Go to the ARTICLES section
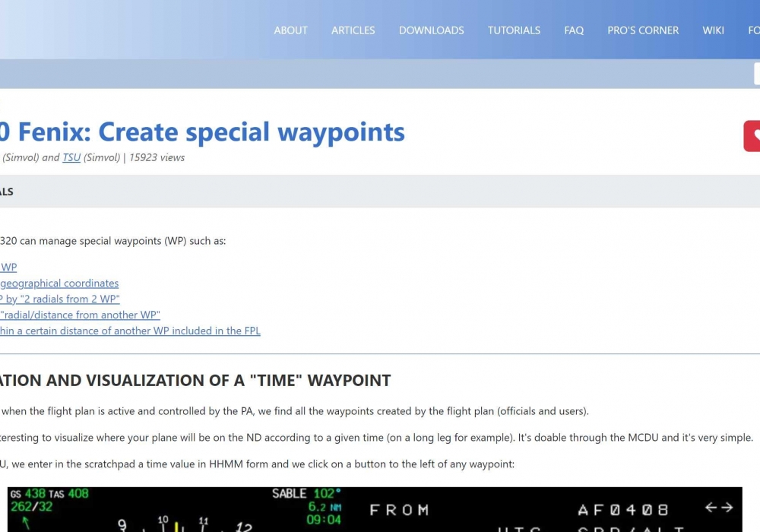This screenshot has width=760, height=532. pos(353,30)
